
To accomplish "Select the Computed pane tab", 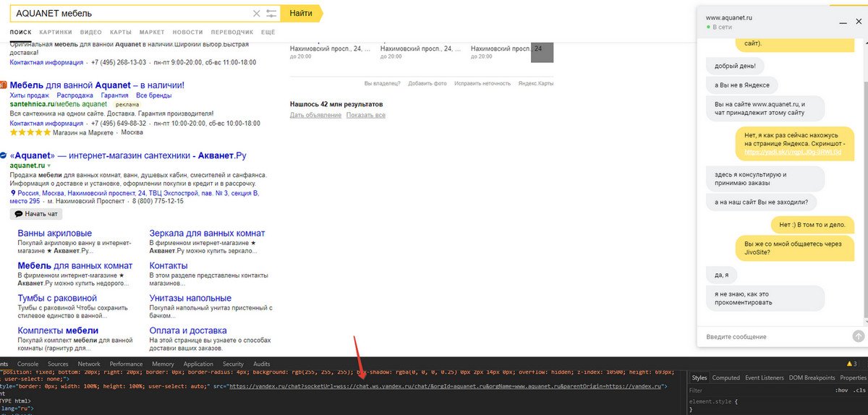I will click(726, 377).
